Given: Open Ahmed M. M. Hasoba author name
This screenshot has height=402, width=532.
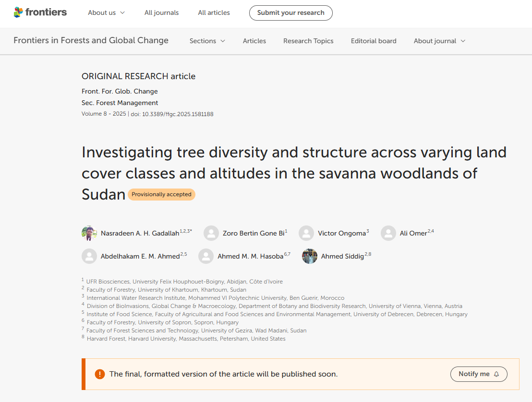Looking at the screenshot, I should (x=250, y=256).
